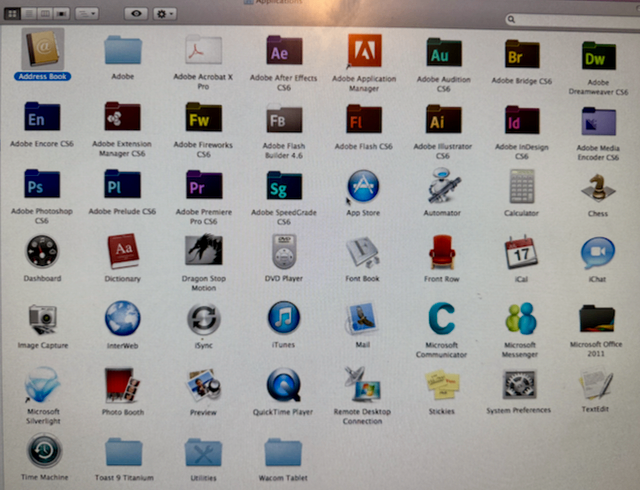The height and width of the screenshot is (490, 640).
Task: Select the iCal calendar icon
Action: click(521, 252)
